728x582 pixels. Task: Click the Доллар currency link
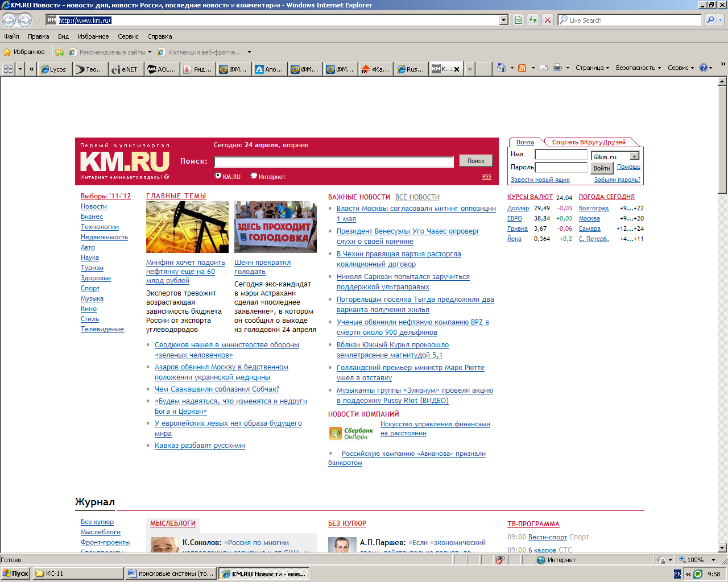coord(518,208)
